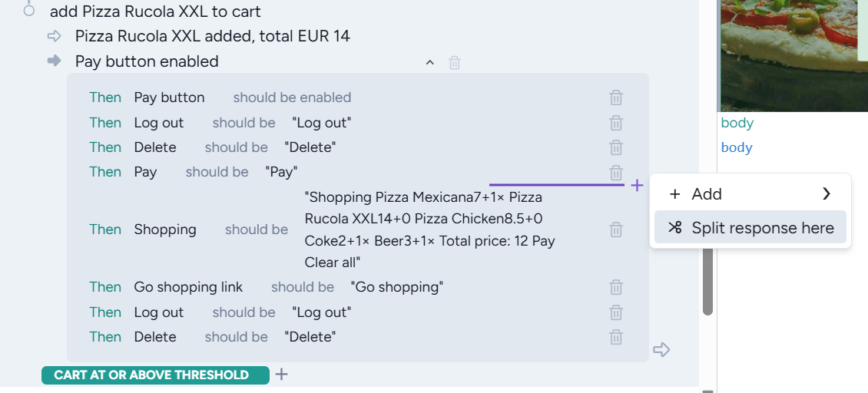The image size is (868, 393).
Task: Click plus next to CART AT OR ABOVE THRESHOLD
Action: pyautogui.click(x=282, y=375)
